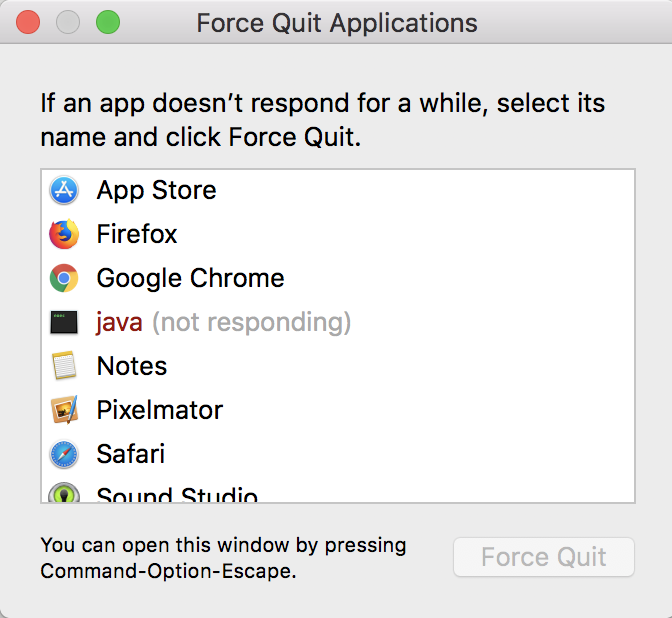The width and height of the screenshot is (672, 618).
Task: Click the java terminal icon
Action: 64,322
